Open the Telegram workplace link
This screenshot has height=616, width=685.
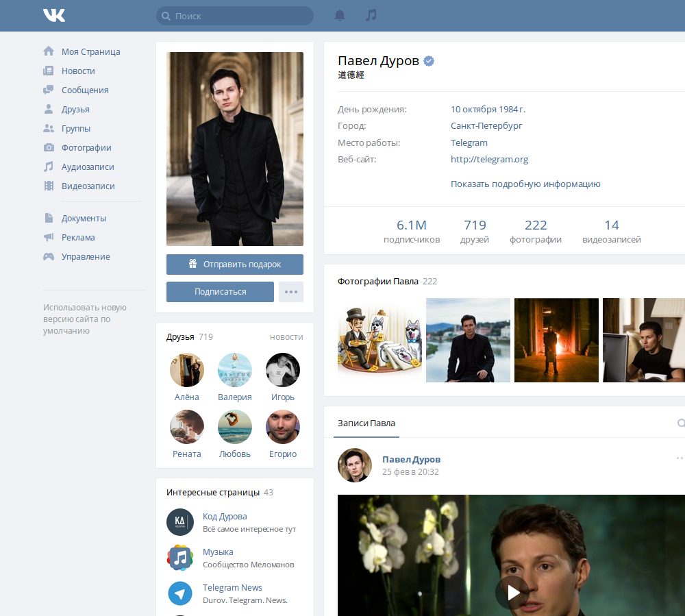(x=469, y=143)
